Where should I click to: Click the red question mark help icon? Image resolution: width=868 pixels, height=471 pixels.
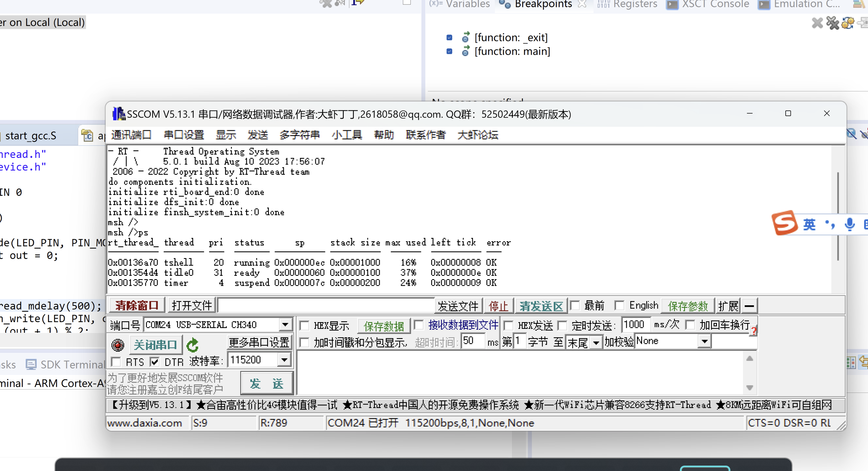(x=754, y=331)
